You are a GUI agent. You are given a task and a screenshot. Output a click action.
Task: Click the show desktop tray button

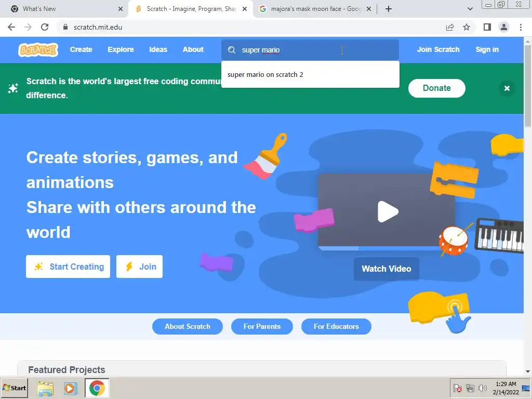coord(526,388)
